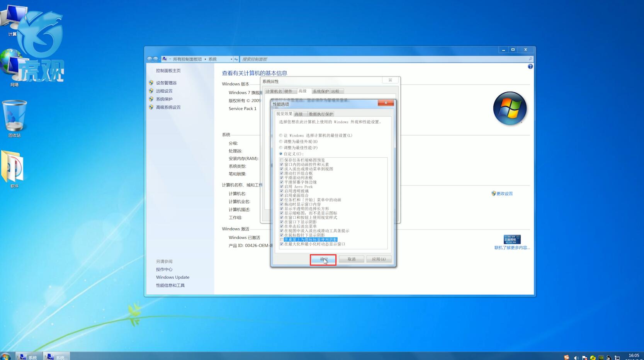The width and height of the screenshot is (644, 360).
Task: Switch to 视觉效果 tab in 性能选项
Action: tap(284, 114)
